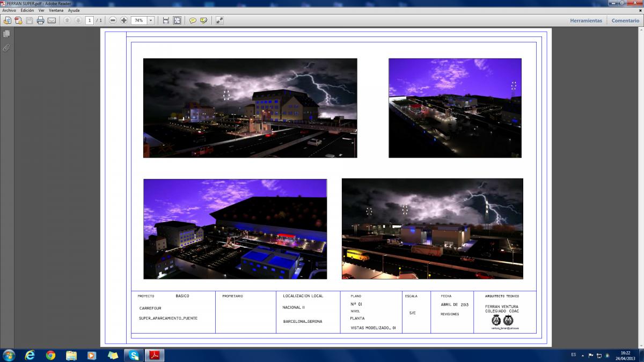The image size is (644, 362).
Task: Click the ES language indicator
Action: [574, 355]
